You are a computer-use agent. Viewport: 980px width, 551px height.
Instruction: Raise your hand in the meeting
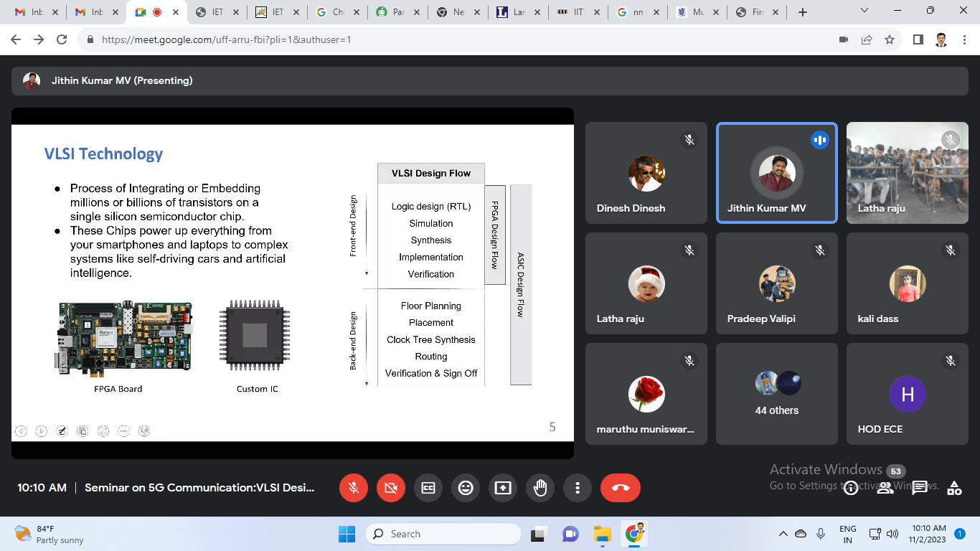540,488
